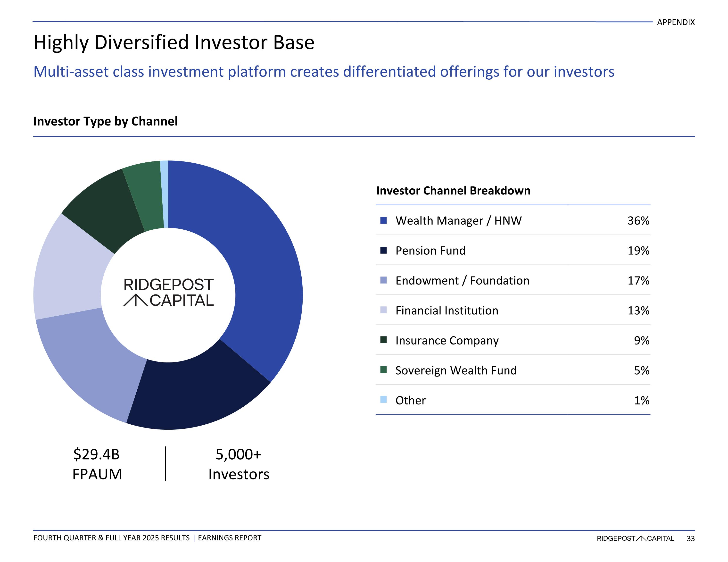Select the Sovereign Wealth Fund legend swatch
This screenshot has width=728, height=562.
click(x=383, y=370)
